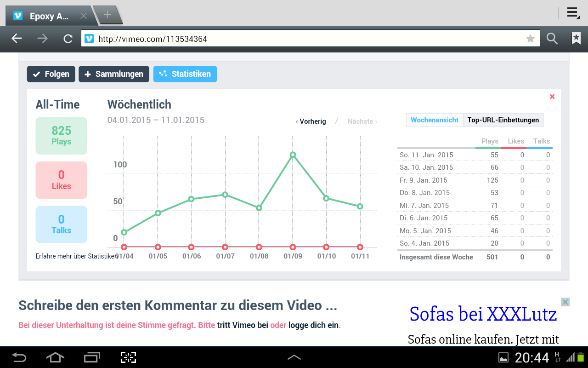This screenshot has height=368, width=588.
Task: Click the green plays point for 01/05
Action: [x=158, y=213]
